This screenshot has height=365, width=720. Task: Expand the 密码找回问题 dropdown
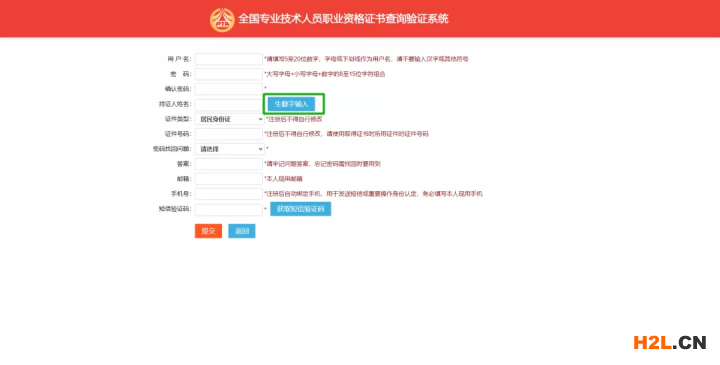point(229,149)
